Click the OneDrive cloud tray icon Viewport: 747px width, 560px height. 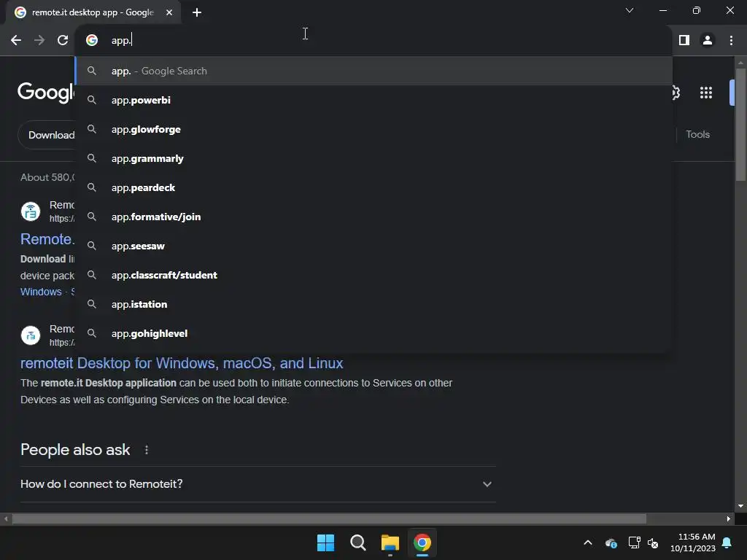611,542
